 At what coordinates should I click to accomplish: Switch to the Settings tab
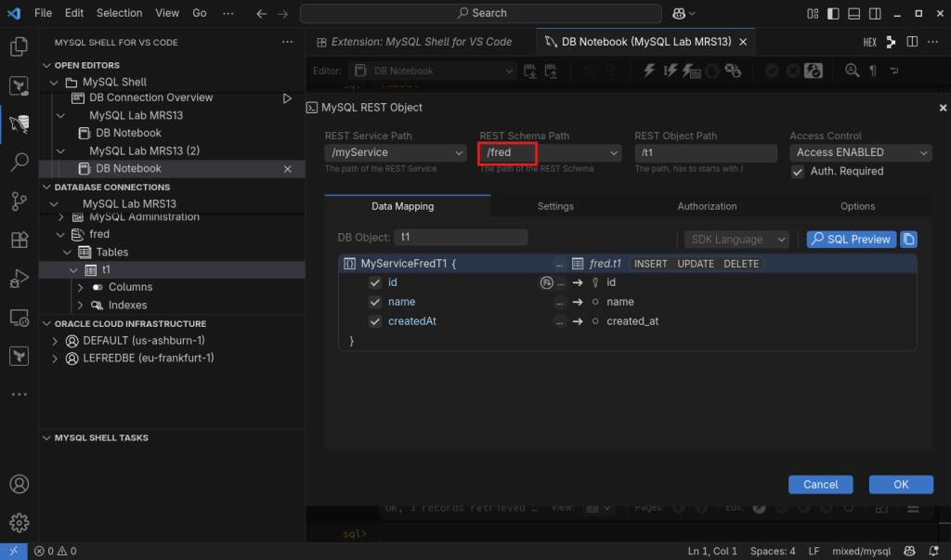pyautogui.click(x=555, y=206)
